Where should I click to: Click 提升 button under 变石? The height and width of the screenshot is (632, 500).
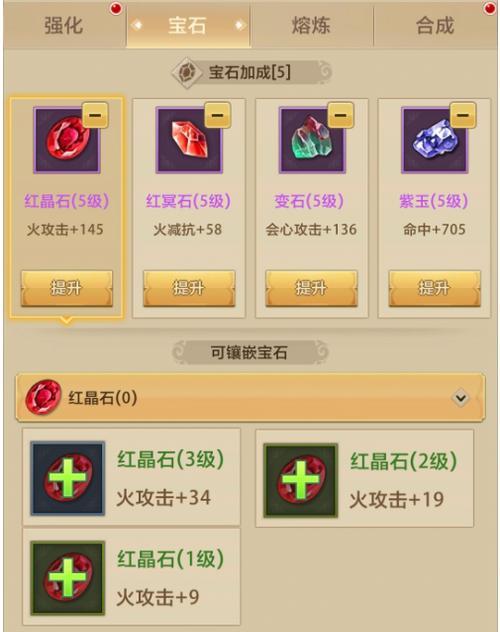coord(311,289)
